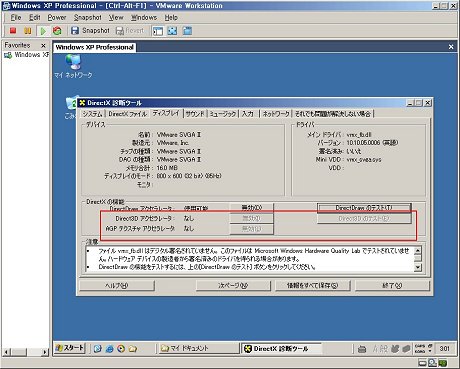Click the スタート button
This screenshot has width=460, height=369.
(x=70, y=348)
